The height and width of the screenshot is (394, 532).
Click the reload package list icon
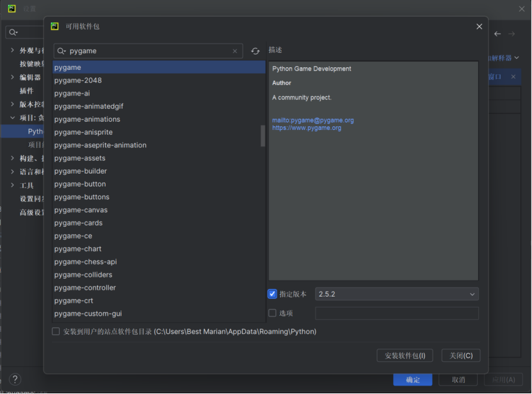pyautogui.click(x=255, y=51)
